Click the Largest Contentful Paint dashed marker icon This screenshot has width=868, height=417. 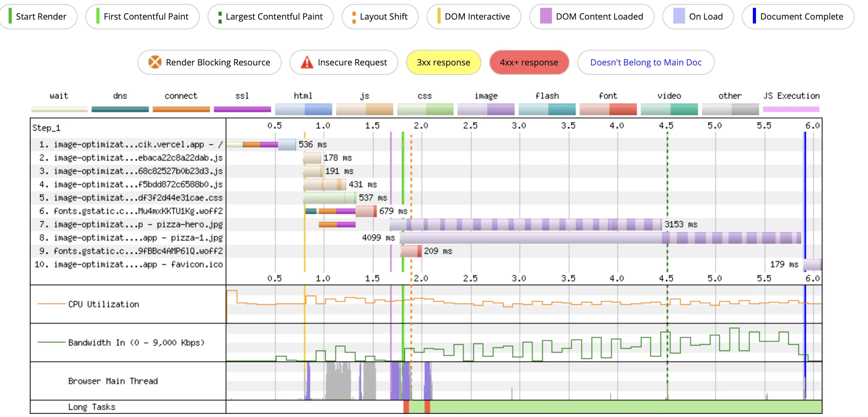[x=219, y=16]
